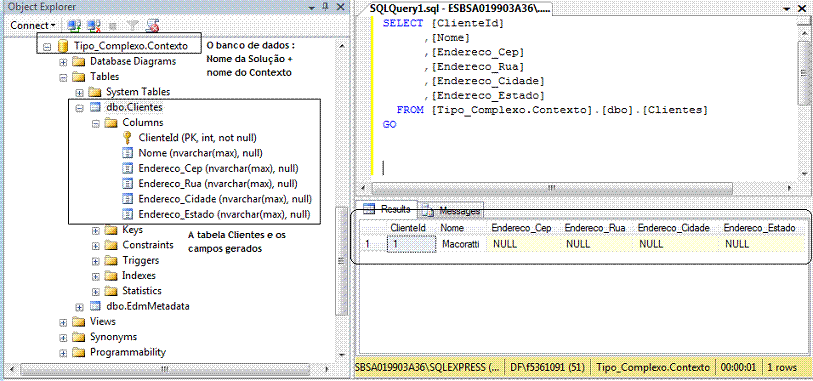Select the Views folder icon
This screenshot has width=813, height=381.
coord(79,321)
